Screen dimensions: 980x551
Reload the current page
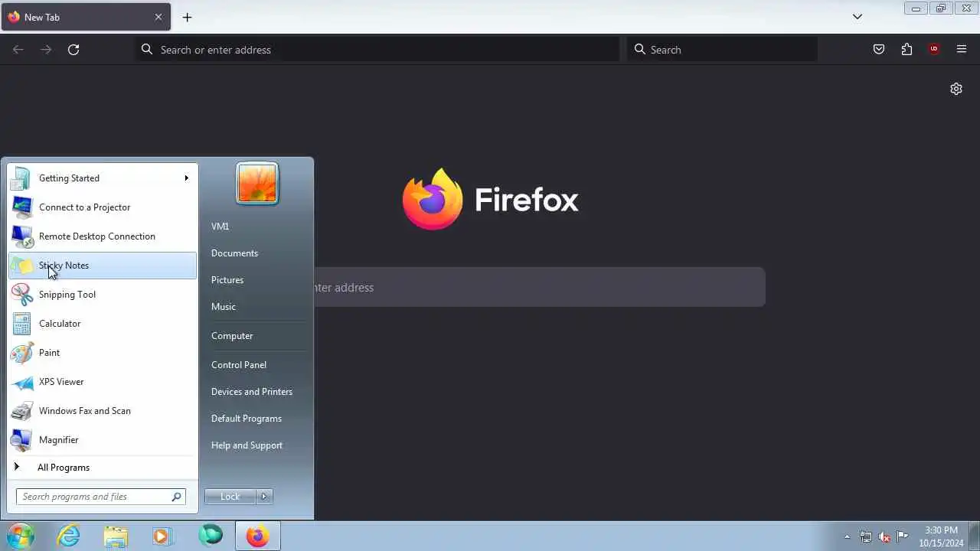(x=73, y=50)
